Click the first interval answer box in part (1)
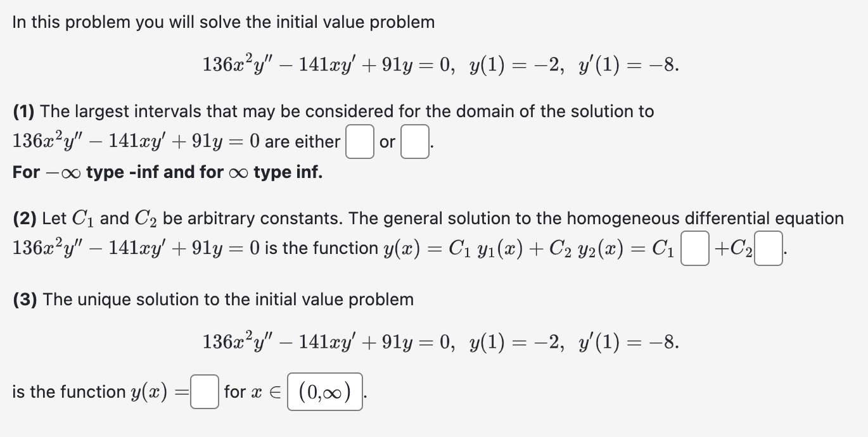Viewport: 868px width, 437px height. (x=359, y=141)
